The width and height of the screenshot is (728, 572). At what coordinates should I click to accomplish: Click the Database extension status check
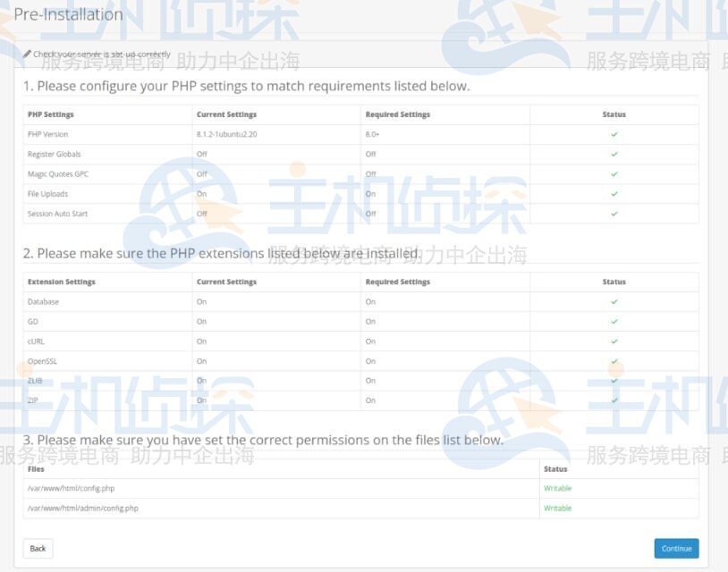click(614, 301)
